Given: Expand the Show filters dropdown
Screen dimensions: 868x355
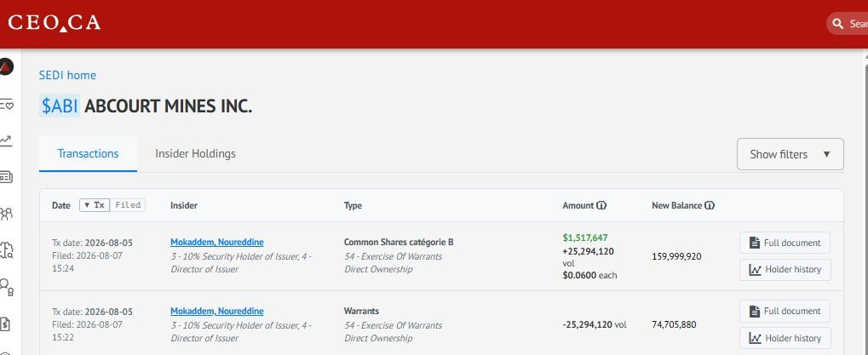Looking at the screenshot, I should tap(790, 154).
